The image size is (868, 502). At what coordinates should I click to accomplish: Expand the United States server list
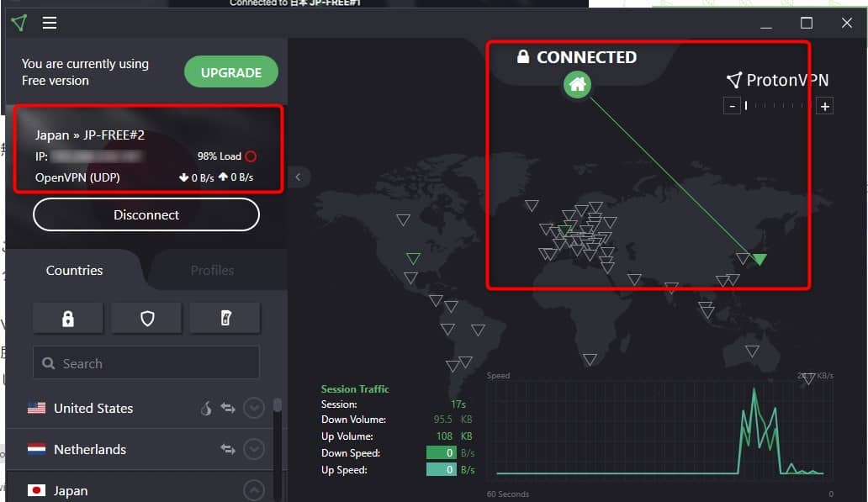[253, 409]
